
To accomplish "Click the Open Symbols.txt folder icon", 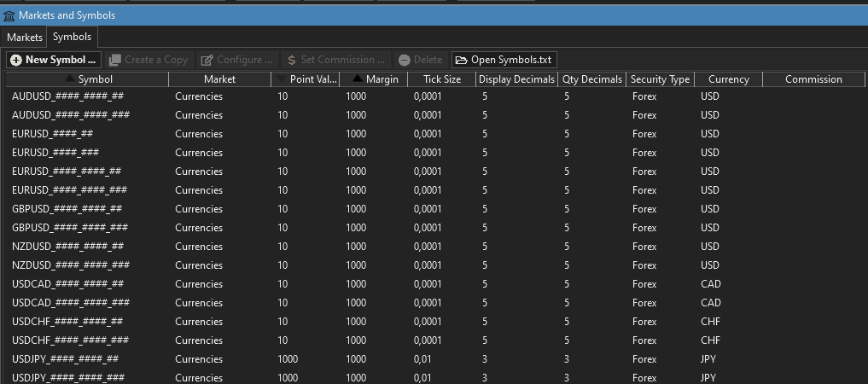I will tap(461, 60).
